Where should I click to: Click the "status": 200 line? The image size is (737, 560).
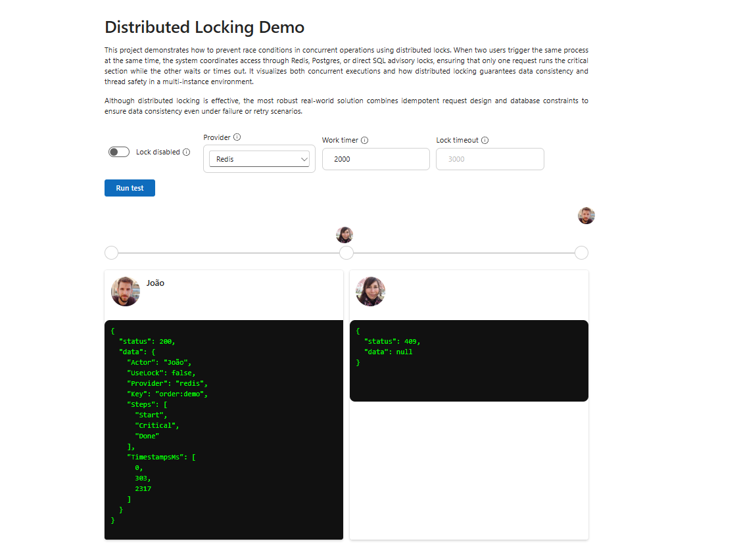(x=147, y=342)
